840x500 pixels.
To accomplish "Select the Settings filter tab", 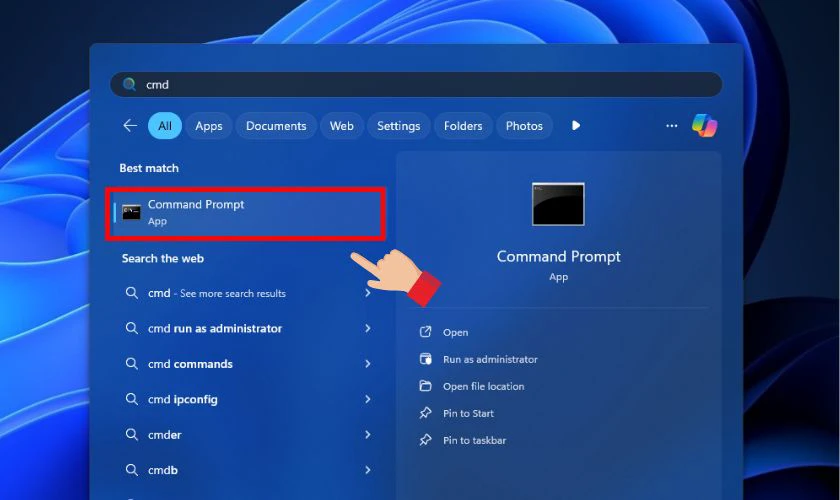I will (x=398, y=126).
